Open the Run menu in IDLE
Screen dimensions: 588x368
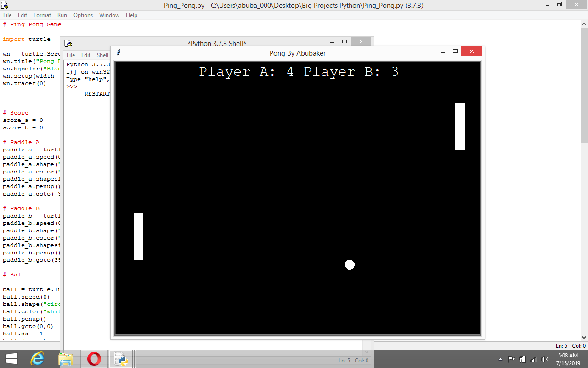coord(62,15)
